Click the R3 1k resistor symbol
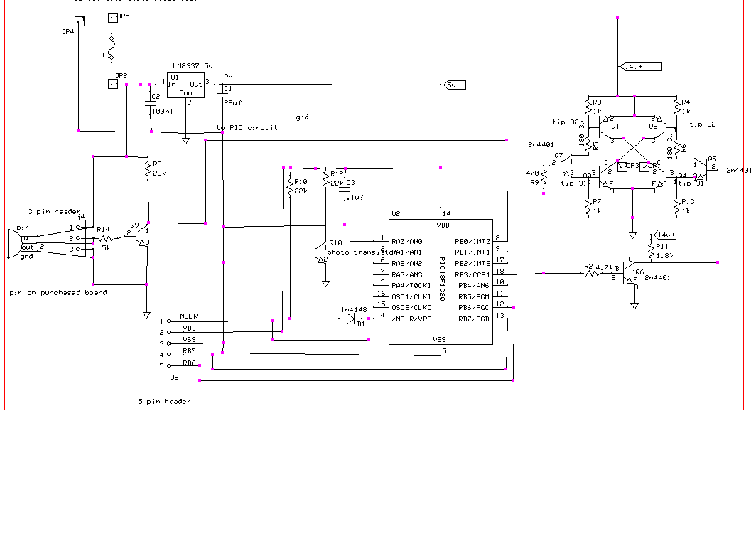Screen dimensions: 756x546 point(588,108)
